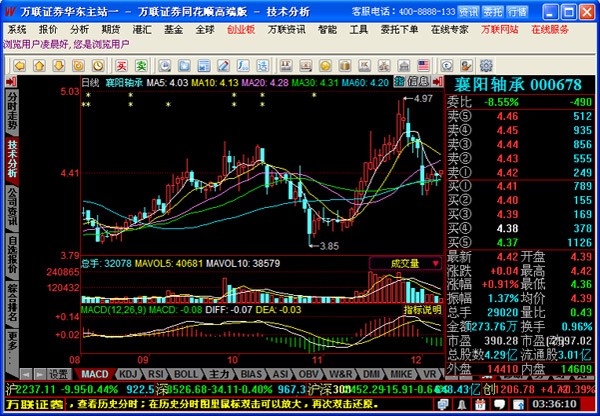
Task: Click the 指 indicator icon above chart
Action: [399, 81]
